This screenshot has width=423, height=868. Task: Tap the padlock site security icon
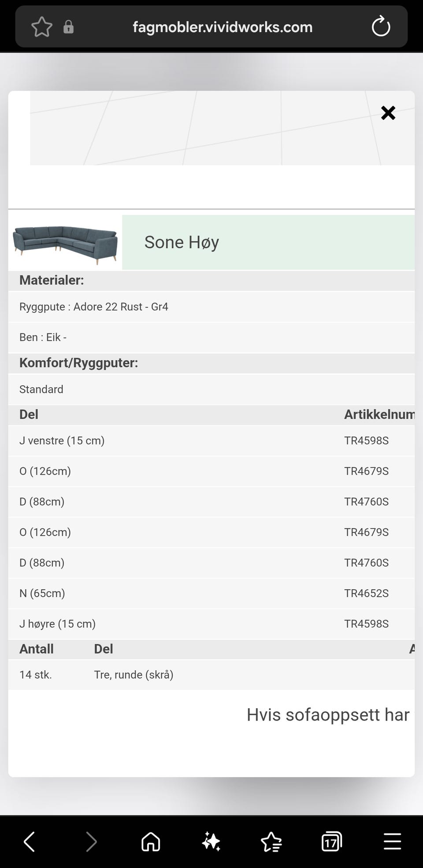(x=68, y=27)
